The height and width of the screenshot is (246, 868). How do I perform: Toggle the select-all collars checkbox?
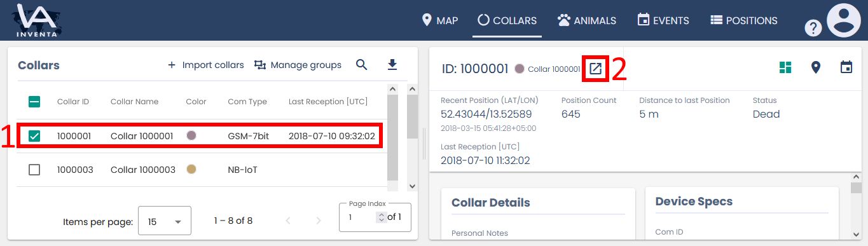click(x=34, y=102)
